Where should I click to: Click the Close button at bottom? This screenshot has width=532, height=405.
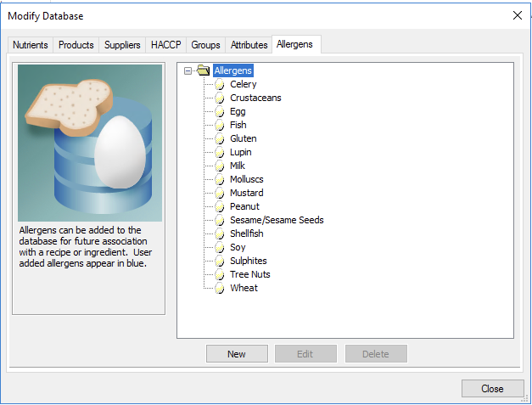click(492, 388)
